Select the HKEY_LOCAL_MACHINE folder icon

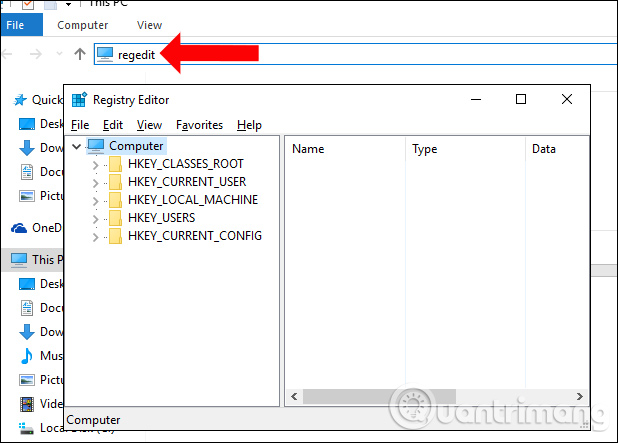[x=115, y=200]
